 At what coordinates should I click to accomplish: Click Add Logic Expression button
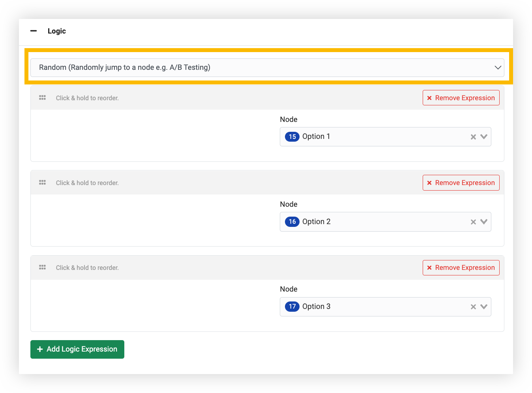click(77, 349)
